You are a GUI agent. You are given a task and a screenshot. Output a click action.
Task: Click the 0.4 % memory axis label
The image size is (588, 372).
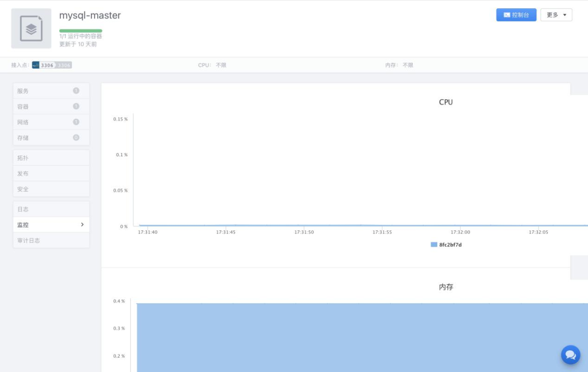coord(119,301)
